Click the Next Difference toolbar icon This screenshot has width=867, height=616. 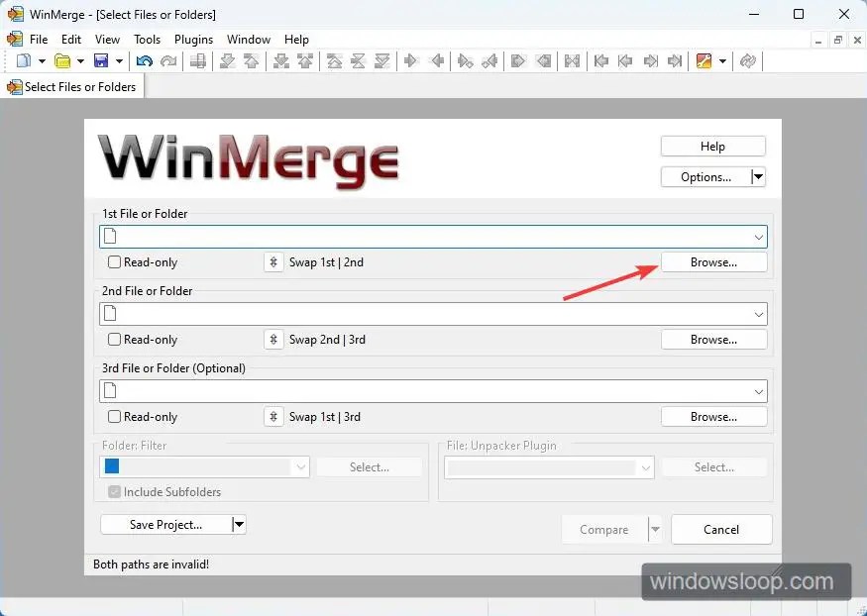tap(227, 60)
